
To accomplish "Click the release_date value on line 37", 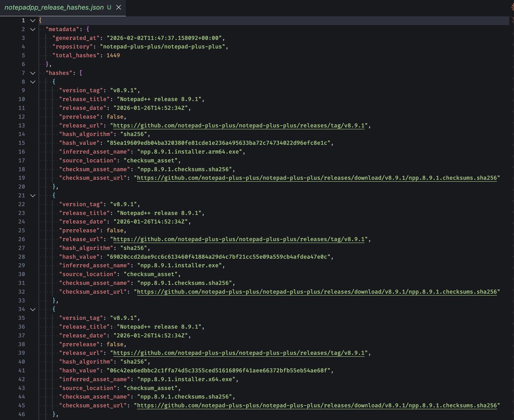I will pyautogui.click(x=152, y=336).
